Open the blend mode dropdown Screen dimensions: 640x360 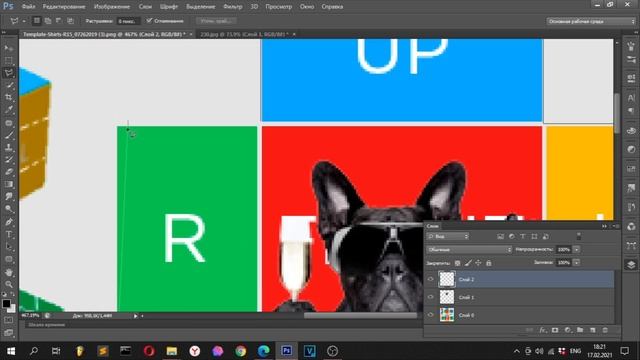point(469,249)
